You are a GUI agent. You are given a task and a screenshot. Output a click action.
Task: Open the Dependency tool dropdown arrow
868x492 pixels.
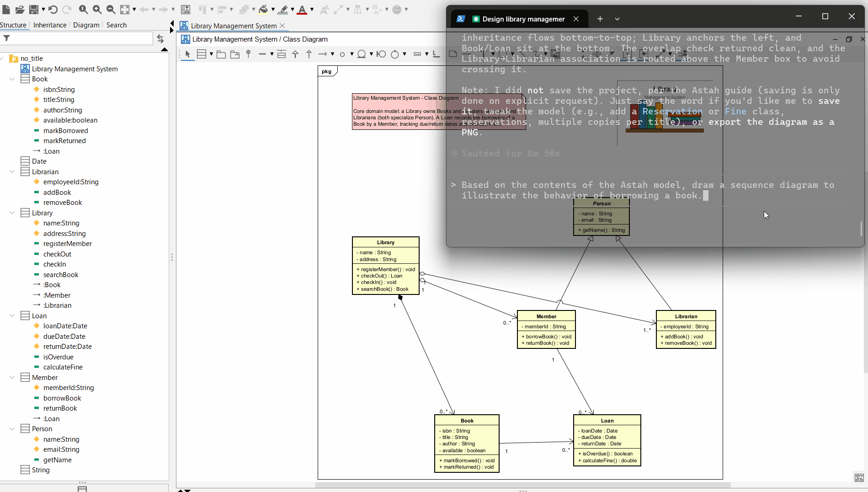[x=332, y=54]
